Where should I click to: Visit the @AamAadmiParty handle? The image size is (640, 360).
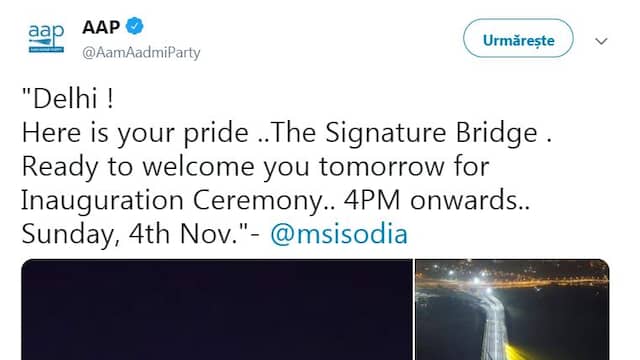[141, 53]
